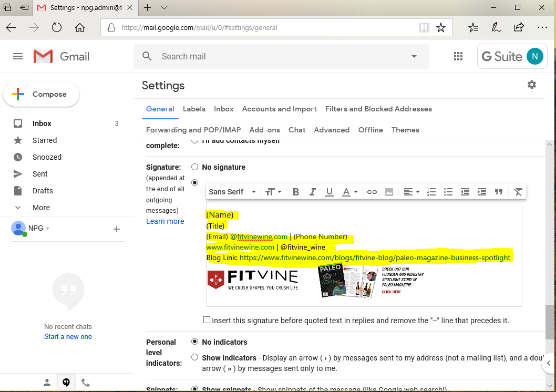Click the Compose button
556x392 pixels.
pyautogui.click(x=41, y=94)
